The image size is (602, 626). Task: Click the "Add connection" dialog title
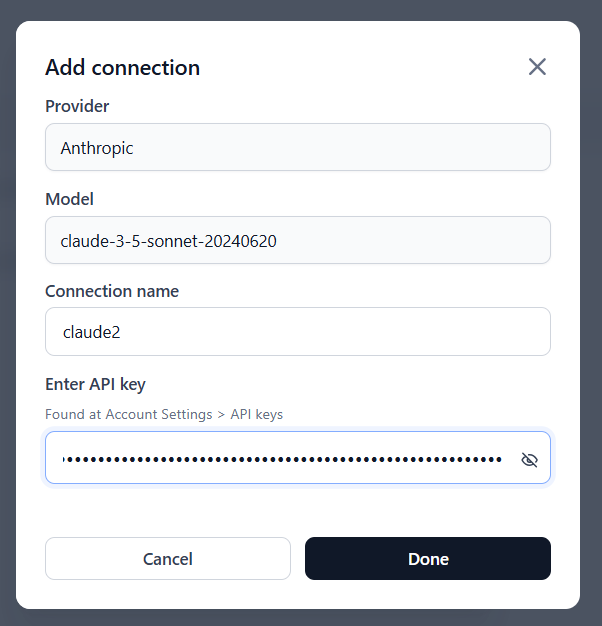[122, 68]
